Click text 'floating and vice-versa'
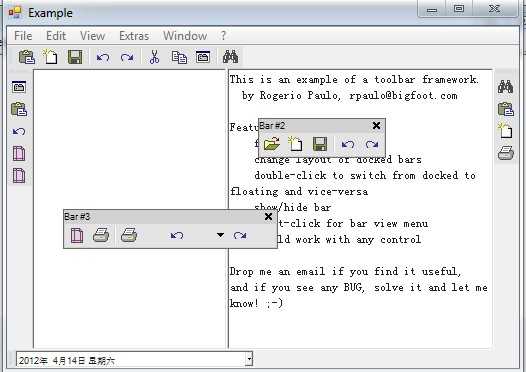 (299, 192)
